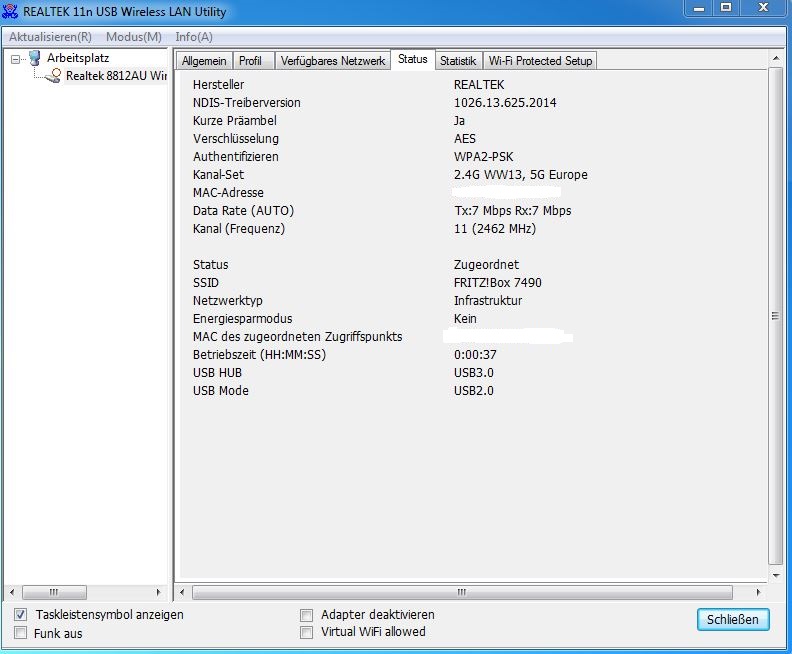
Task: Click the Zugeordnet status value
Action: 486,265
